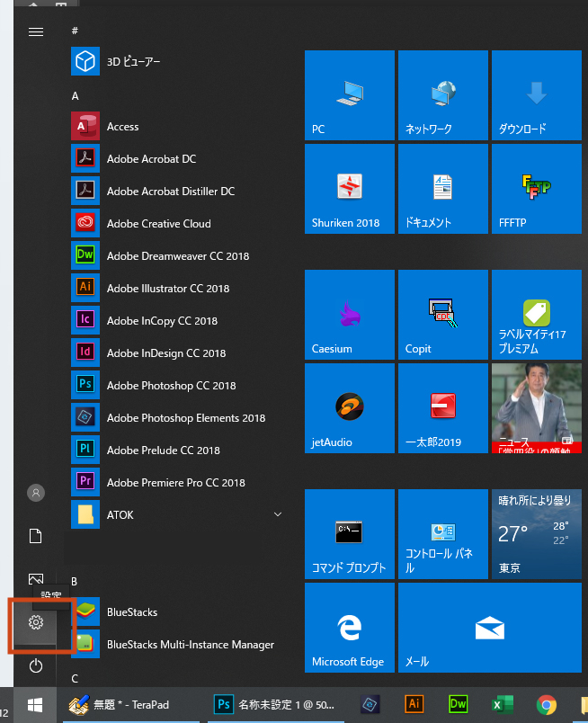Switch to Photoshop 名称未設定 1 taskbar item

(x=275, y=704)
